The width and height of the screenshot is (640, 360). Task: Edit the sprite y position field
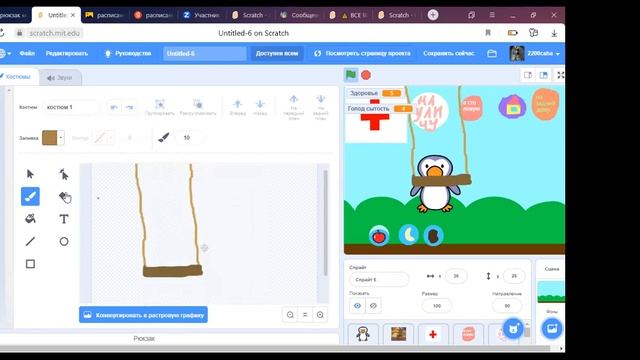point(514,276)
